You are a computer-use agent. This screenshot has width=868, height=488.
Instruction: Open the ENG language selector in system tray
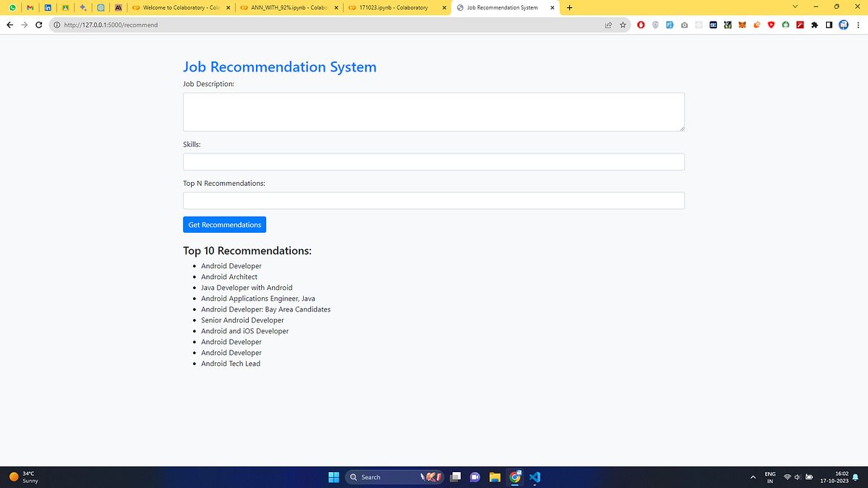pos(770,476)
